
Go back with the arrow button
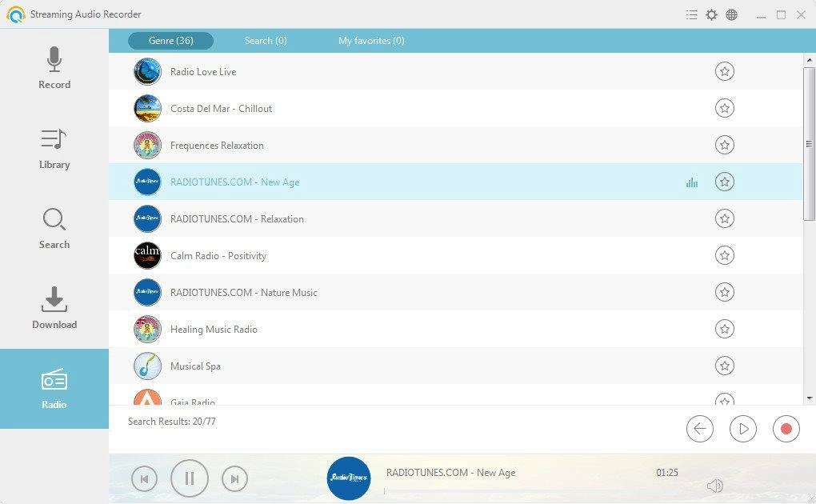point(700,429)
